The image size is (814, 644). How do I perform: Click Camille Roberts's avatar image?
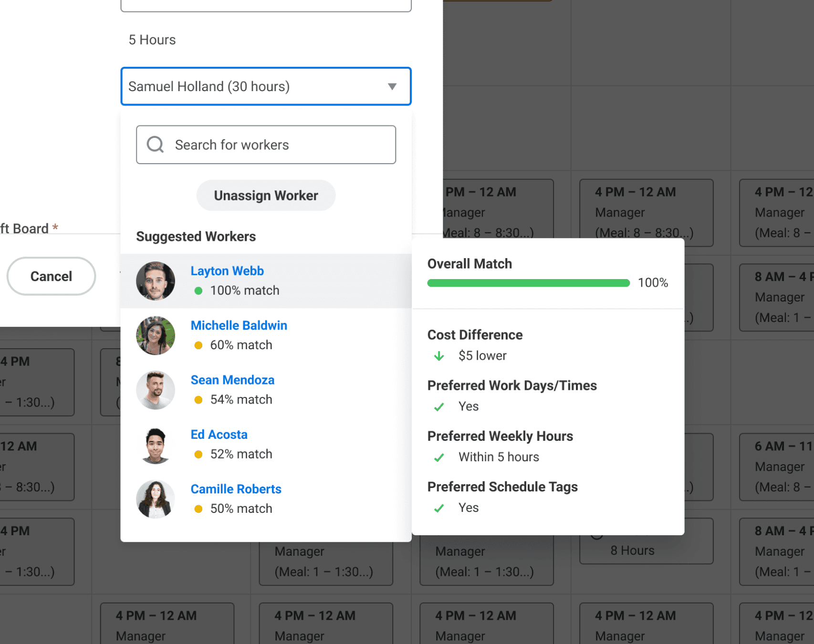(x=156, y=499)
